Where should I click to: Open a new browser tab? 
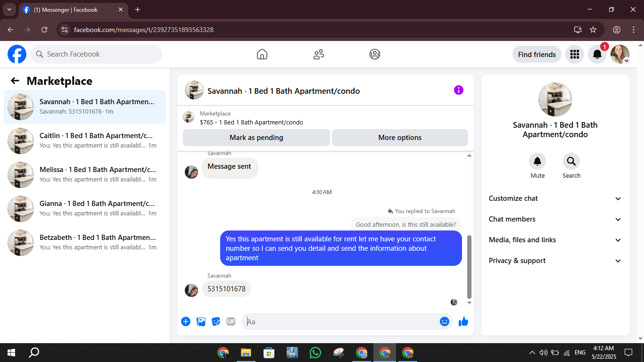[138, 9]
